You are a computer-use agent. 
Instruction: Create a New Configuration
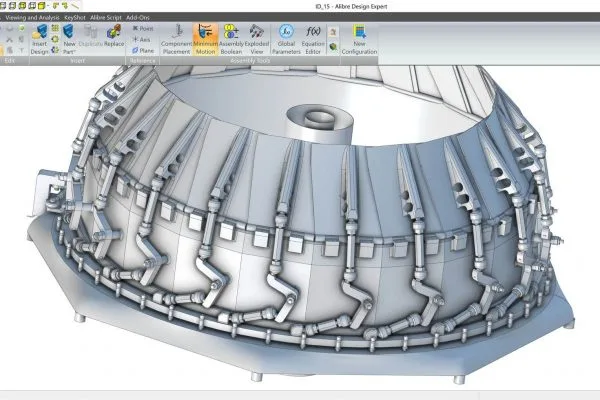359,40
